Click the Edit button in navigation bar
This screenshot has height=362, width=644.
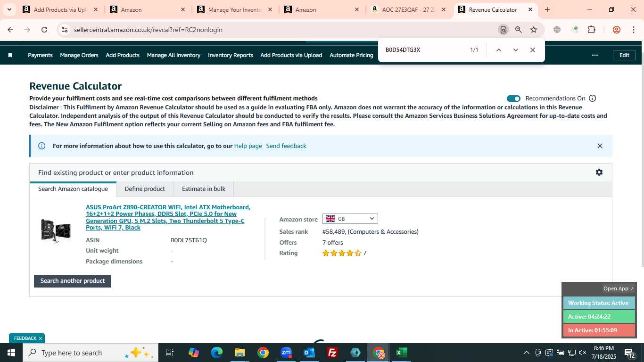[624, 55]
